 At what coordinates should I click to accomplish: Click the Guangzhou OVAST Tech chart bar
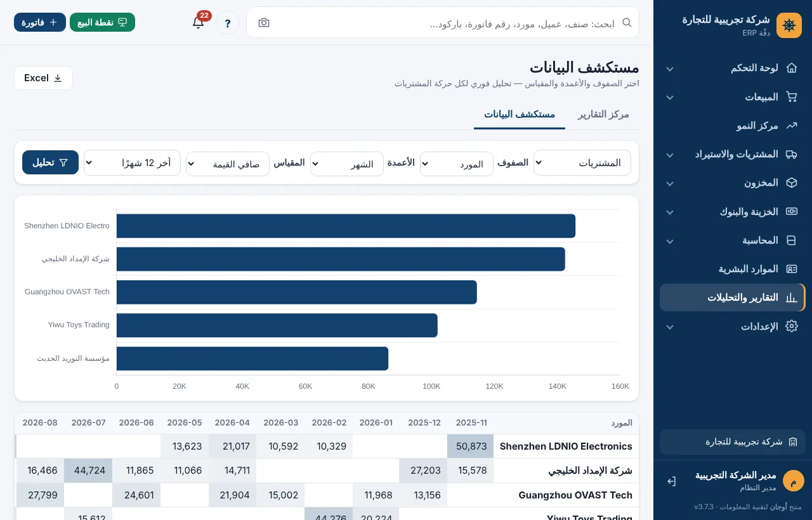[x=296, y=292]
